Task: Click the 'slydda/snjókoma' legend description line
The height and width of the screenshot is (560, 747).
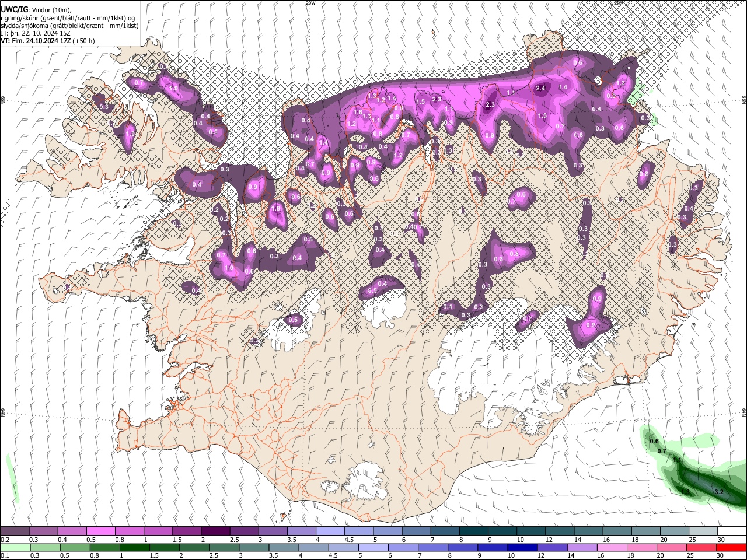Action: pos(69,26)
